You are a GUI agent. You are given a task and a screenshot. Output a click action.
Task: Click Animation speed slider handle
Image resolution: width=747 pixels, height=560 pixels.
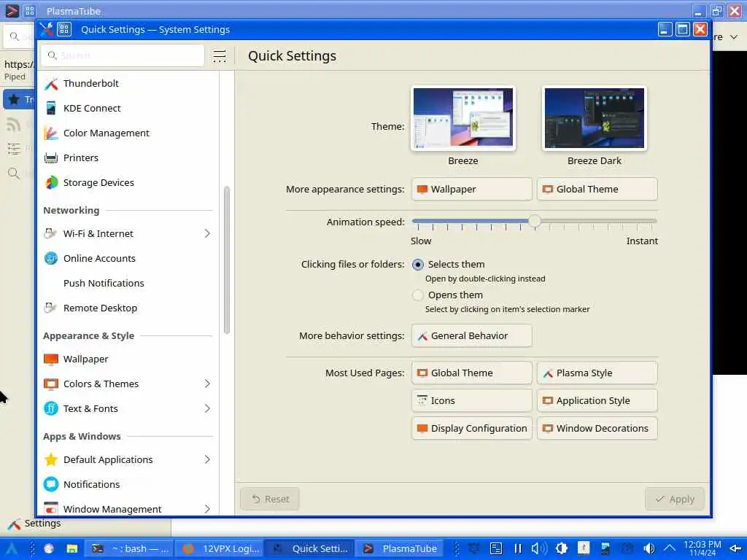click(535, 221)
